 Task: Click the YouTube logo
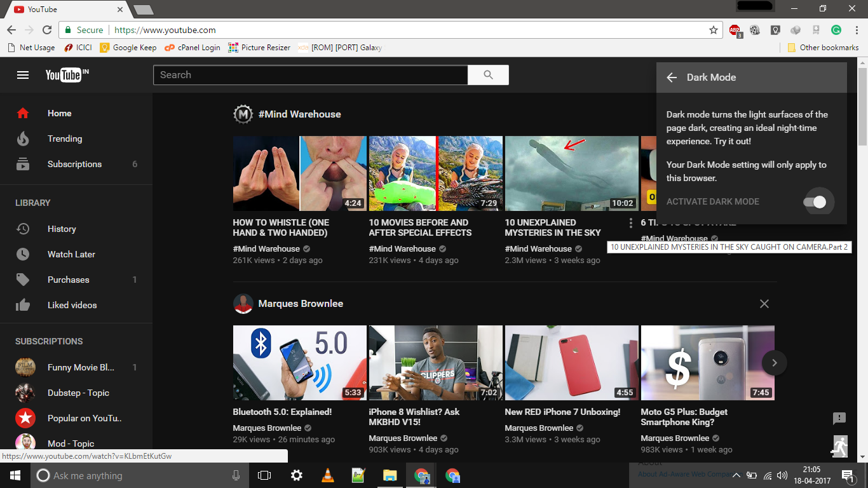click(67, 75)
